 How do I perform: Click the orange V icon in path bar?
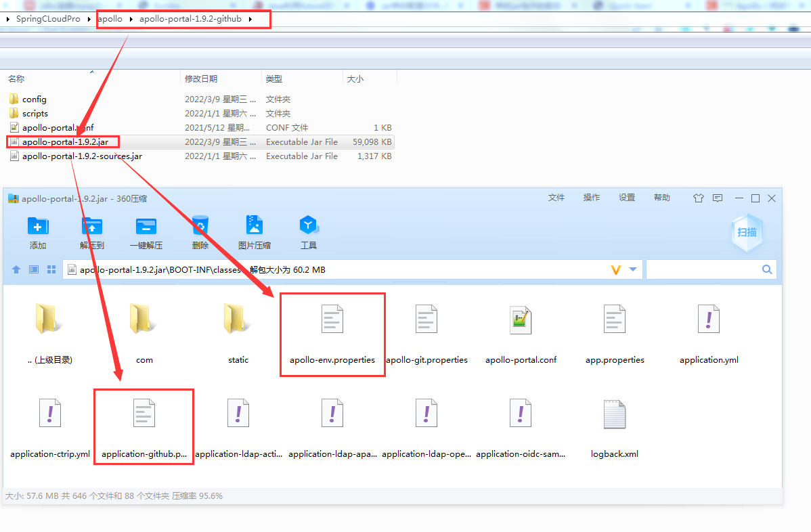[x=615, y=270]
